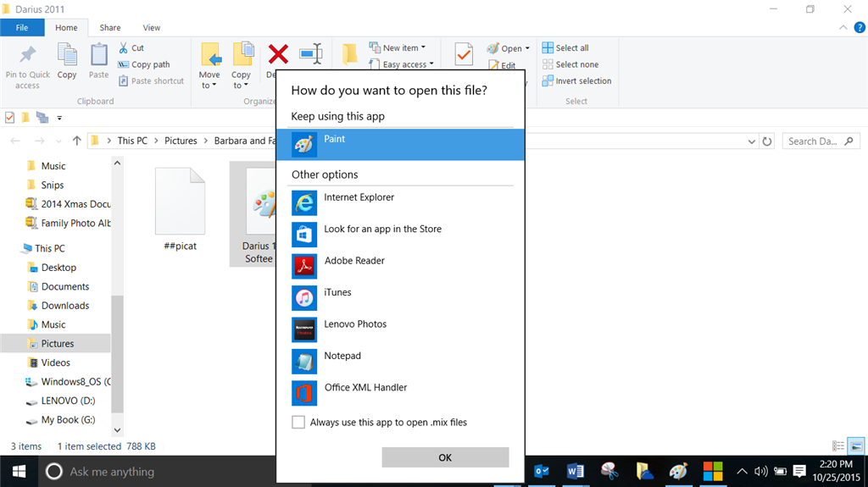Open the File ribbon tab
Screen dimensions: 868x487
tap(22, 28)
